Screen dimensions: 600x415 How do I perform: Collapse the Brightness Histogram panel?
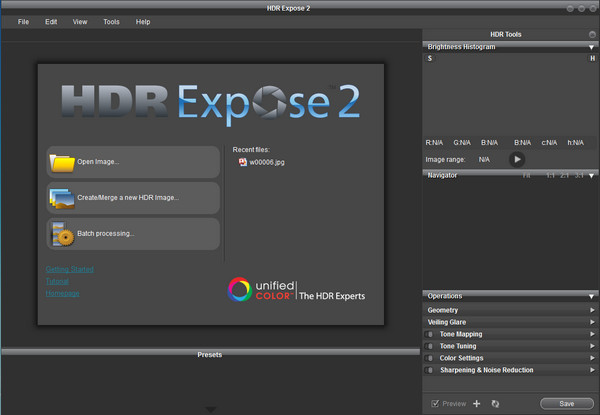coord(592,47)
